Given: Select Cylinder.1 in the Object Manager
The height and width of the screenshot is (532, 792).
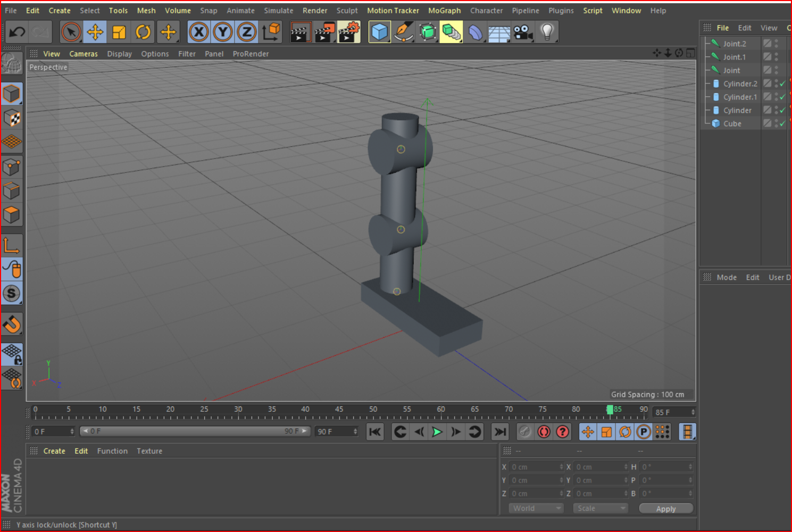Looking at the screenshot, I should [740, 97].
